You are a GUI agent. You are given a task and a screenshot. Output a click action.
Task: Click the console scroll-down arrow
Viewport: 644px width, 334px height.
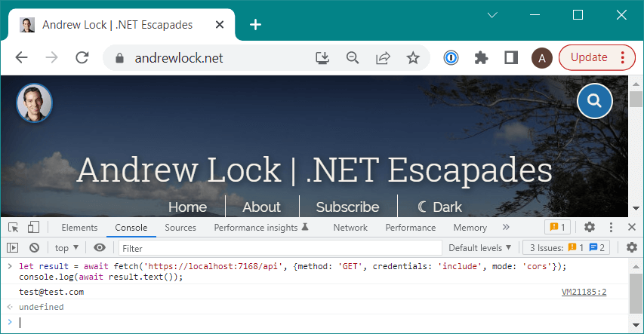point(636,325)
